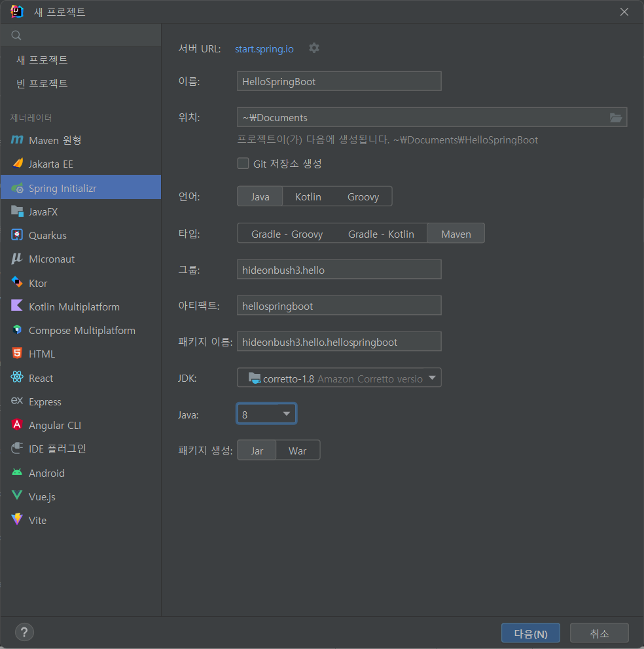
Task: Click the search magnifier icon
Action: coord(16,35)
